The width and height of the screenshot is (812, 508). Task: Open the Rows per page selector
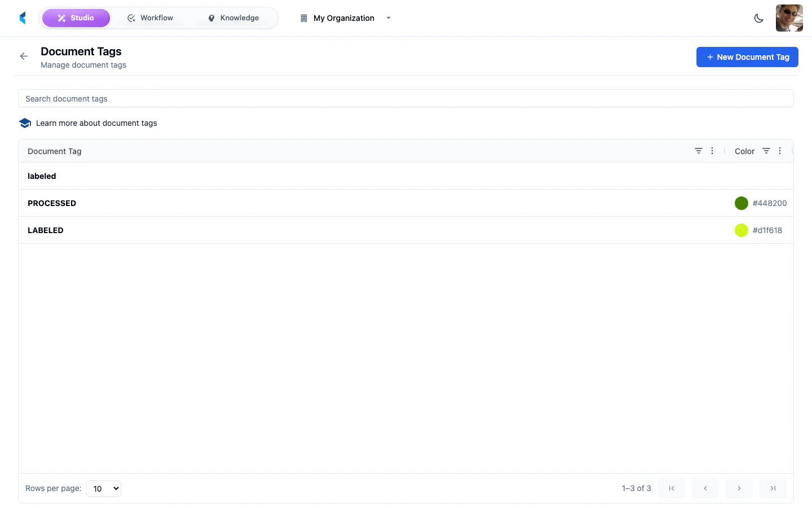(103, 488)
